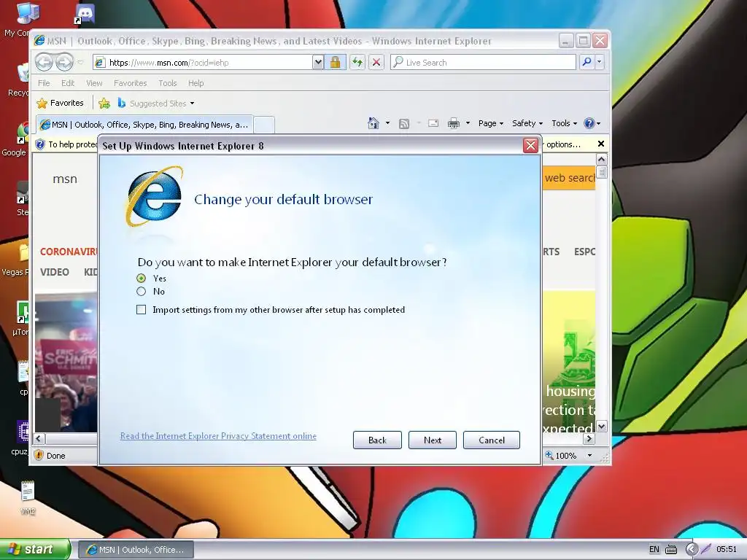This screenshot has height=560, width=747.
Task: Open the Safety dropdown menu
Action: (527, 123)
